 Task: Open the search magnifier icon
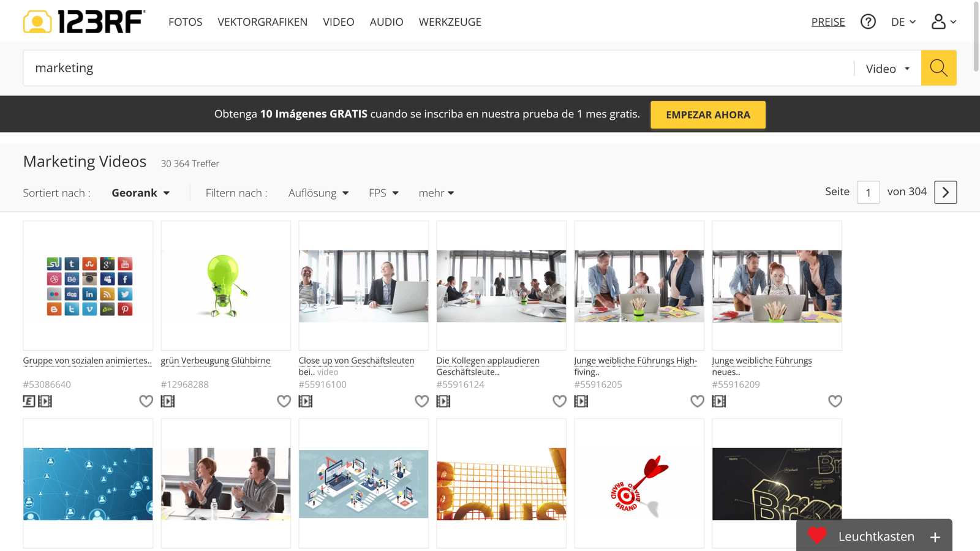[938, 68]
